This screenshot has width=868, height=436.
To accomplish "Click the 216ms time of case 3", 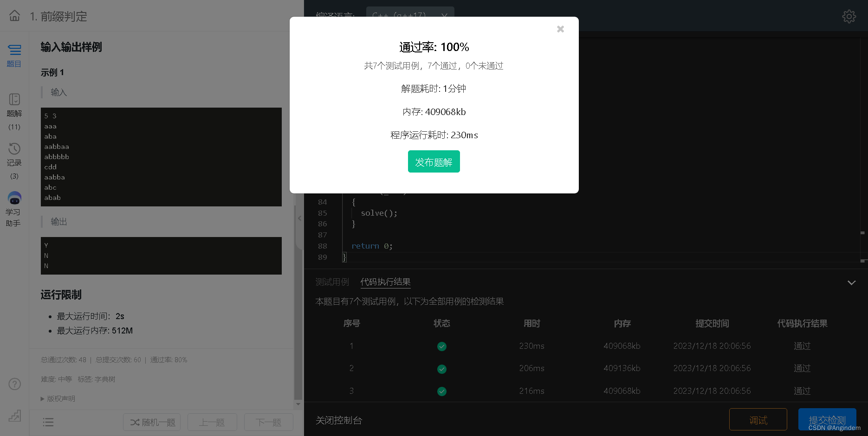I will coord(532,391).
